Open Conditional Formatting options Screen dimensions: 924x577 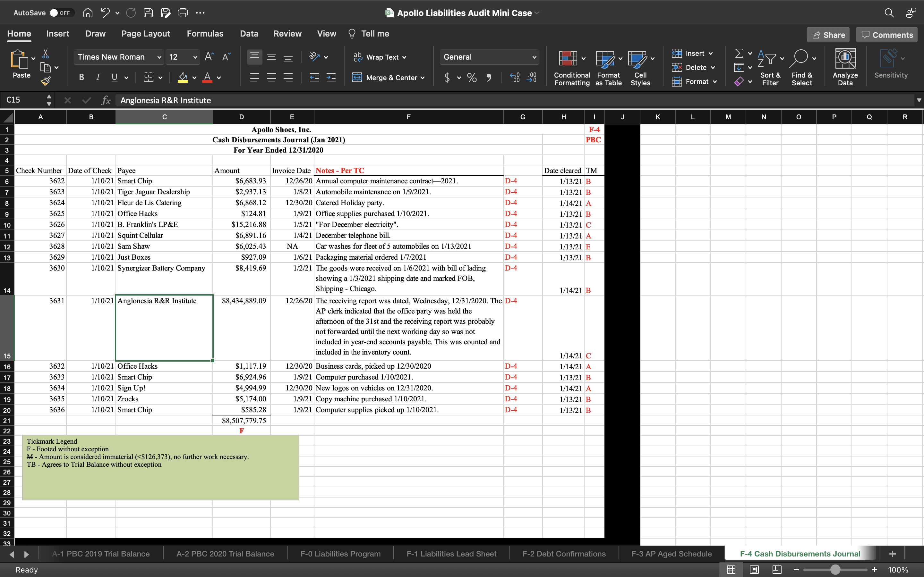(x=571, y=67)
